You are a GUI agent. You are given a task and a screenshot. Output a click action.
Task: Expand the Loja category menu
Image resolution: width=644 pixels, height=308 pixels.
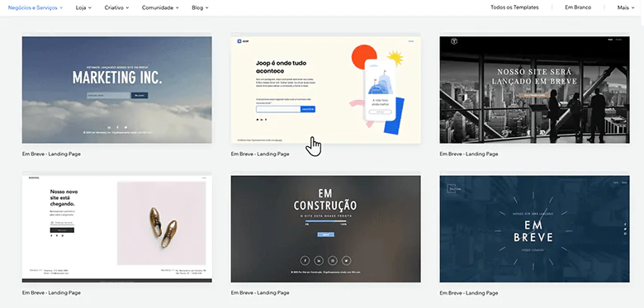(x=83, y=7)
